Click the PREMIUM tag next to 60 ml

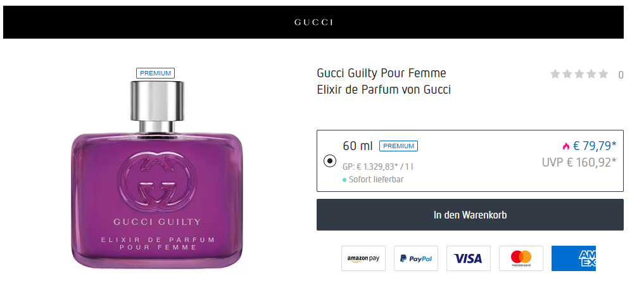[398, 146]
